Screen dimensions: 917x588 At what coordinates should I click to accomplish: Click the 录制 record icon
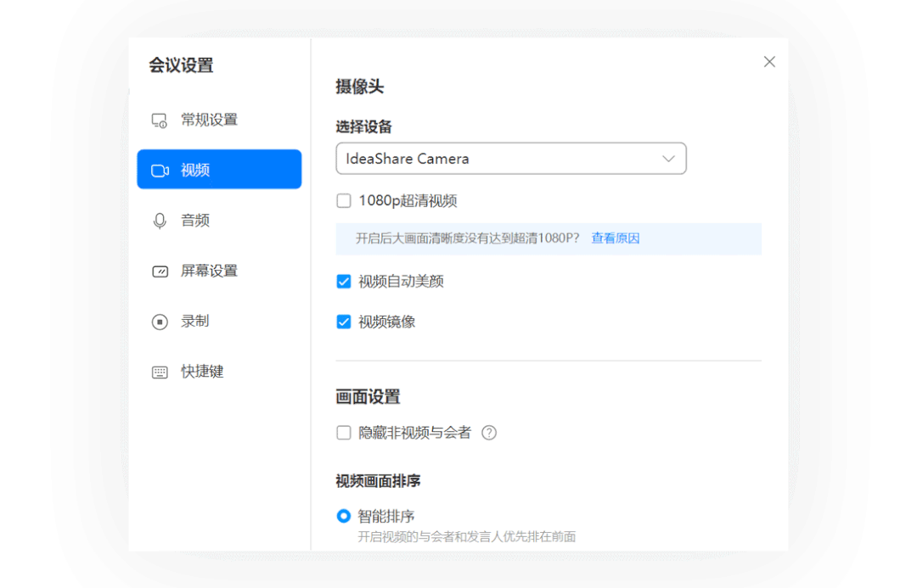160,322
